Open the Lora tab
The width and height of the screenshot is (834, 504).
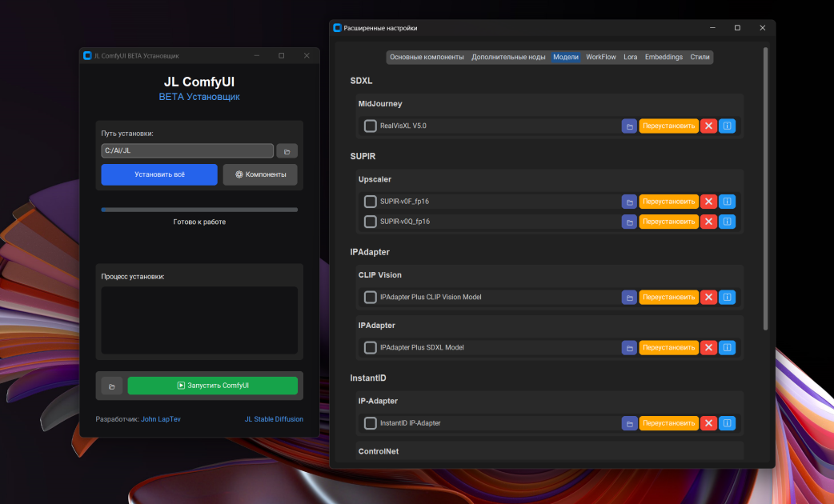tap(630, 57)
